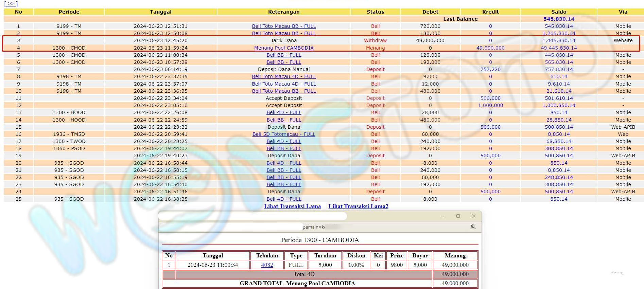Open Beli 4D - FULL in row 17
The width and height of the screenshot is (644, 289).
point(284,141)
